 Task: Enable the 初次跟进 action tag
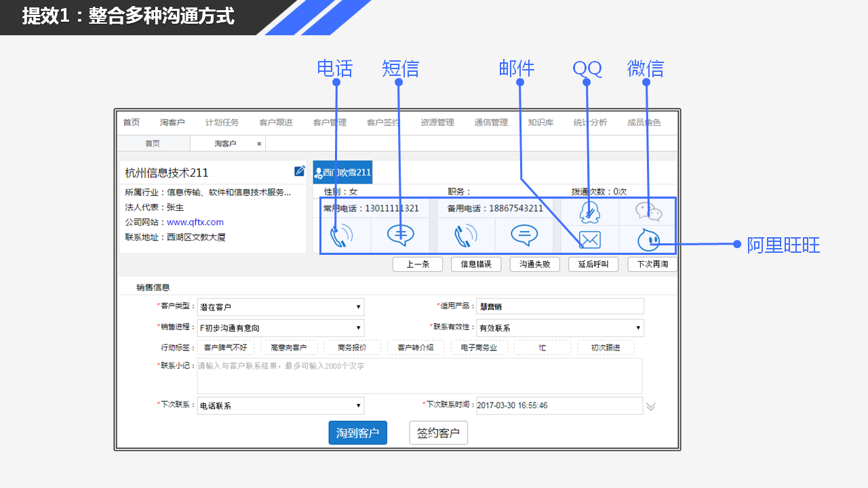point(606,348)
